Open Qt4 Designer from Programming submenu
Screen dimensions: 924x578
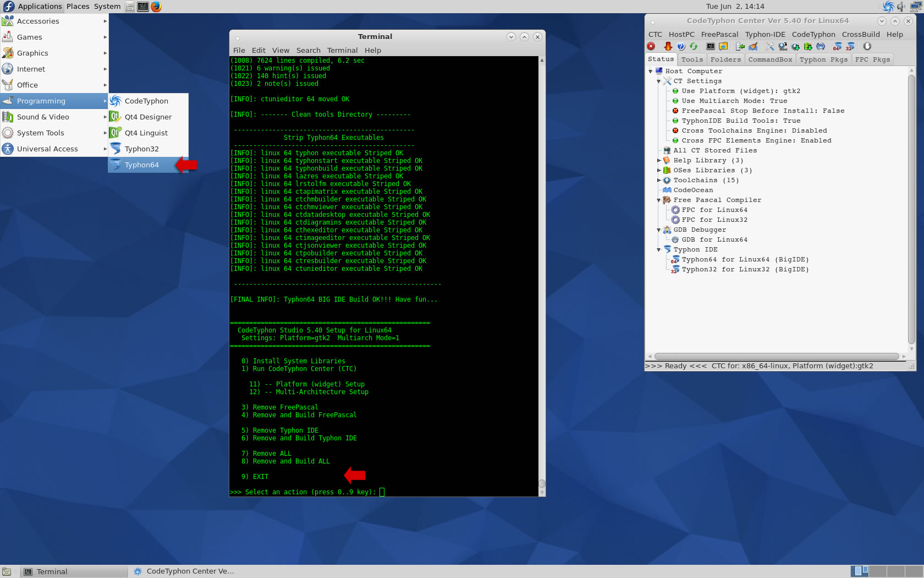(148, 117)
